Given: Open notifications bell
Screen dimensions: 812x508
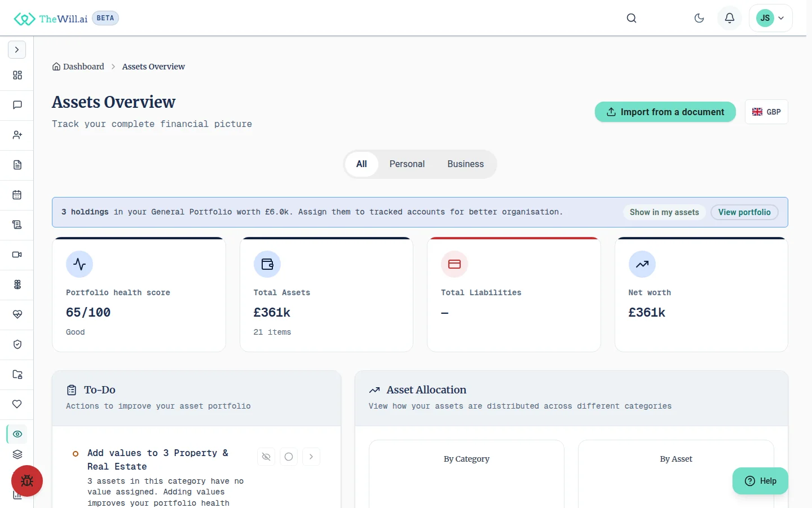Looking at the screenshot, I should click(x=730, y=18).
